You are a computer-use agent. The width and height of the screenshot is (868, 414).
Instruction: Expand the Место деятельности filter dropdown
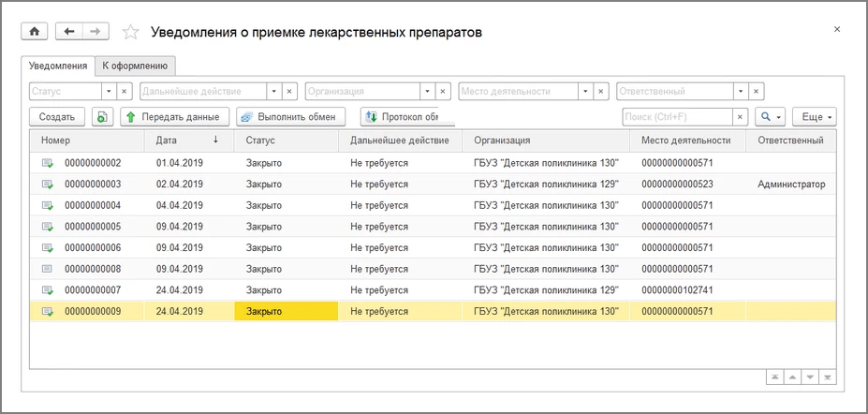click(586, 92)
